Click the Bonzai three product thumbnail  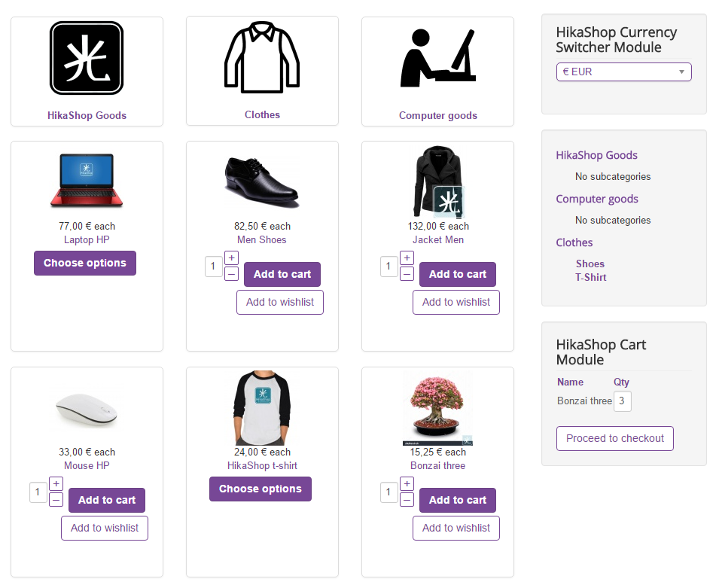tap(437, 407)
